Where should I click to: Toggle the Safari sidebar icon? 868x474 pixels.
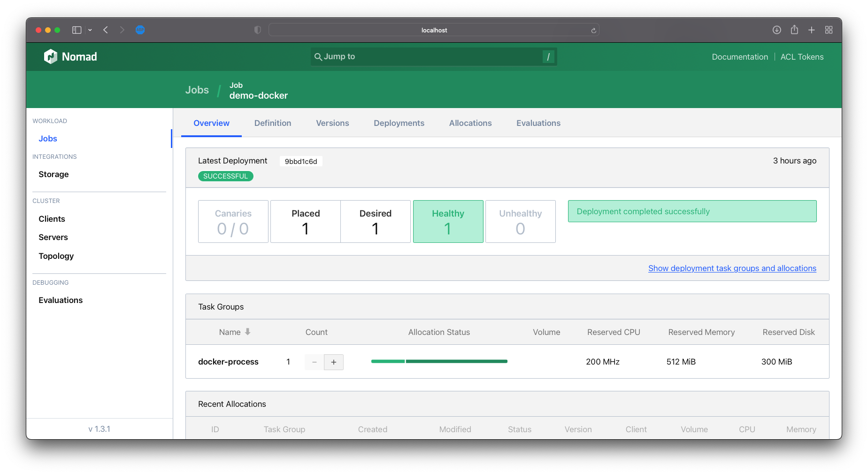[77, 30]
